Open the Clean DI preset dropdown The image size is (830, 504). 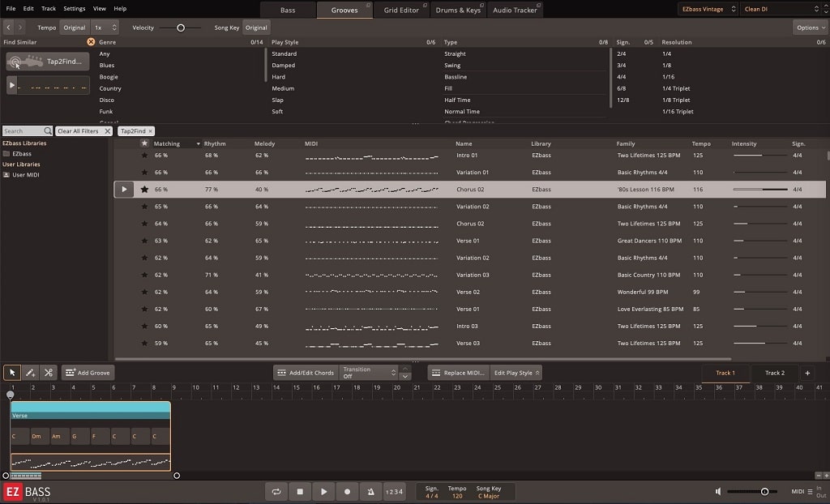tap(781, 9)
